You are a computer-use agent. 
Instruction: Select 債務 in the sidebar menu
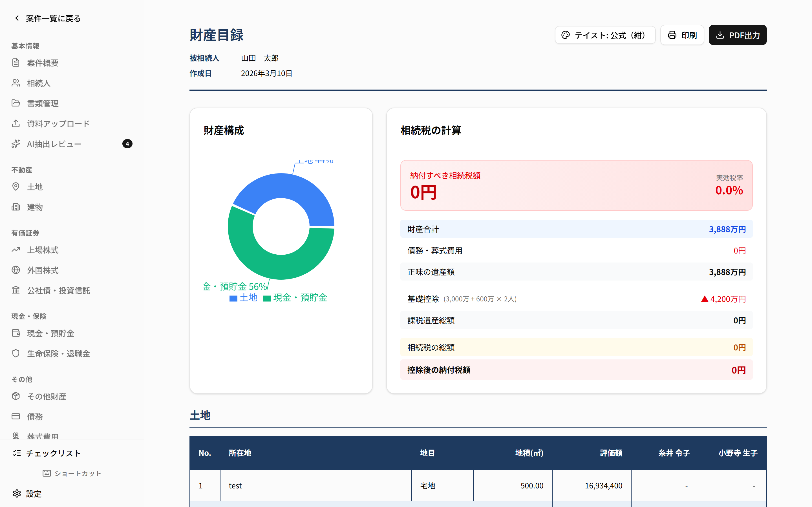pyautogui.click(x=35, y=417)
